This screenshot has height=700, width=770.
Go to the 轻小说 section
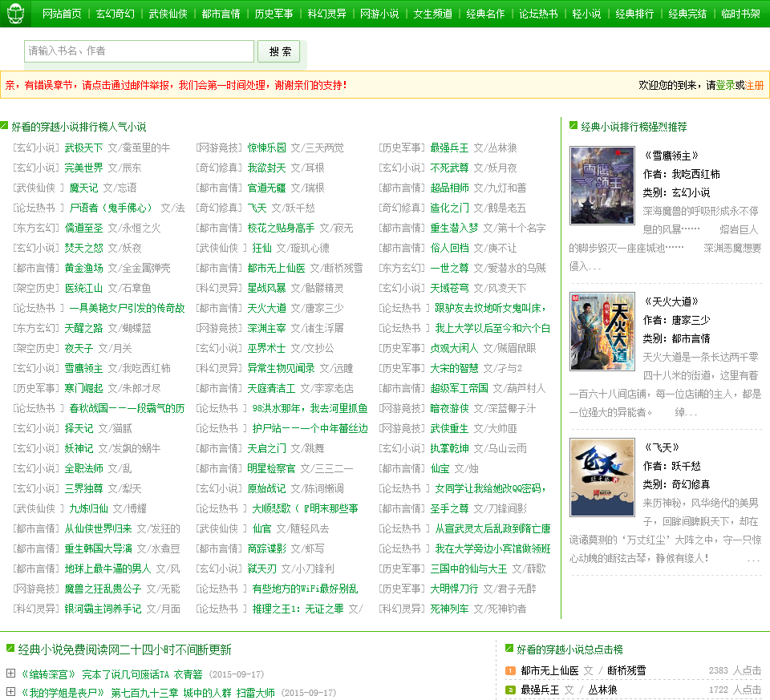(x=586, y=14)
